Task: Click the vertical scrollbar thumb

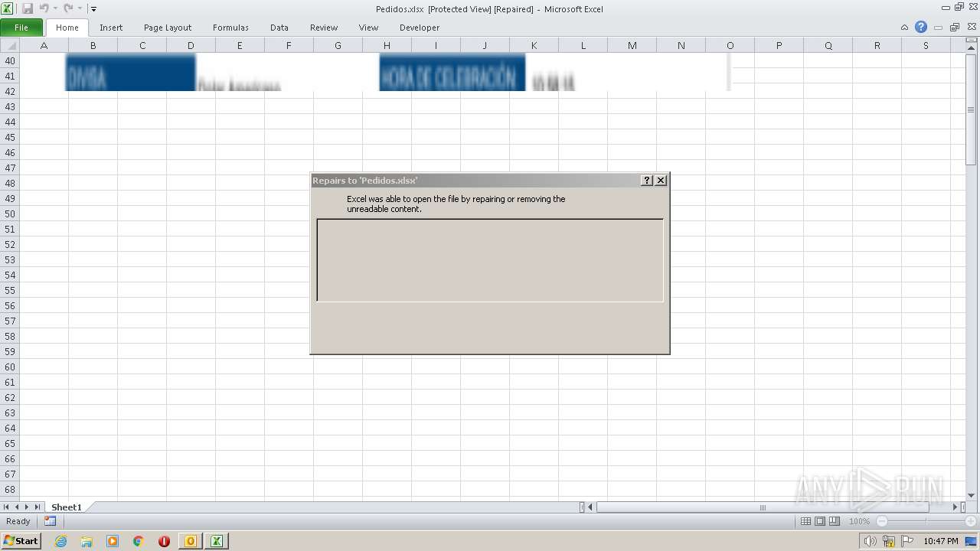Action: [972, 110]
